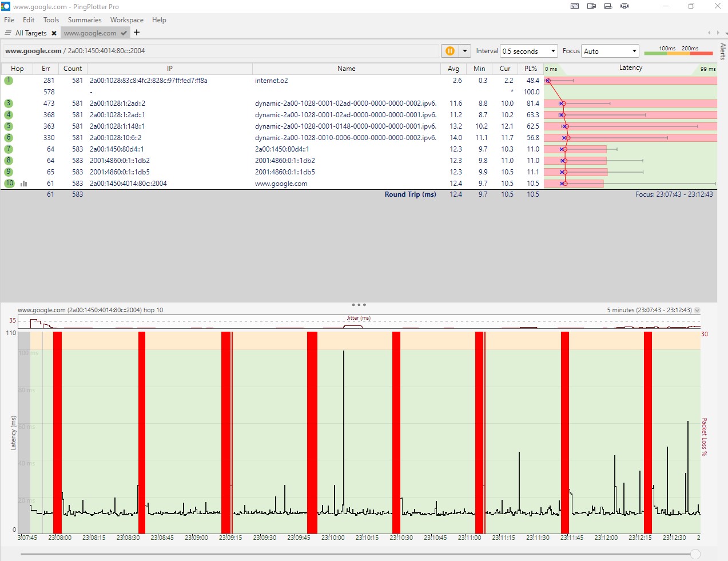The image size is (728, 561).
Task: Open the Focus dropdown set to Auto
Action: (x=610, y=51)
